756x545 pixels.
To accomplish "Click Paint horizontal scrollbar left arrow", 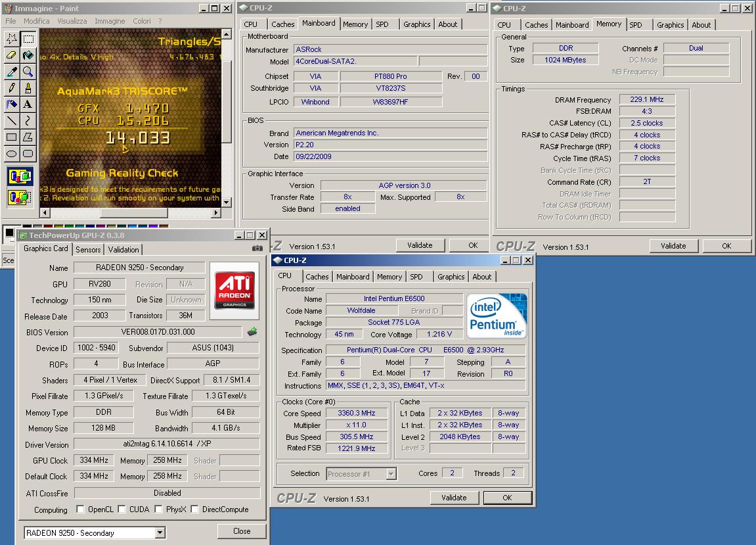I will 45,212.
